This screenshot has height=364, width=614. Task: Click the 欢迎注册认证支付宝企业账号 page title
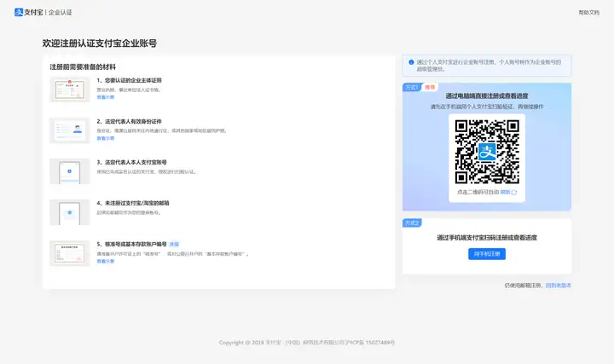(100, 43)
